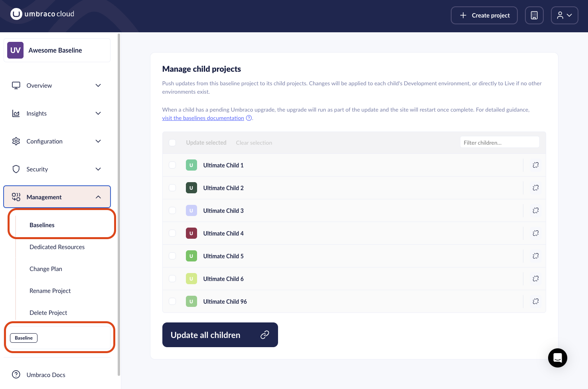Click the update icon for Ultimate Child 2

coord(536,188)
